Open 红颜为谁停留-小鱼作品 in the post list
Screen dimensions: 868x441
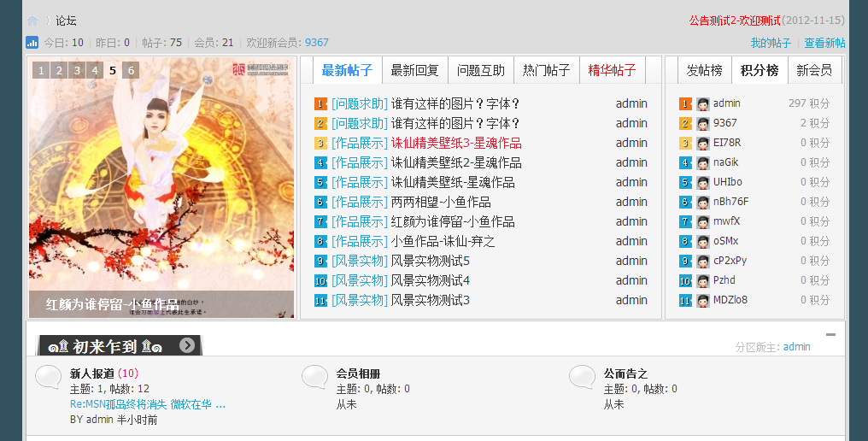pos(453,221)
